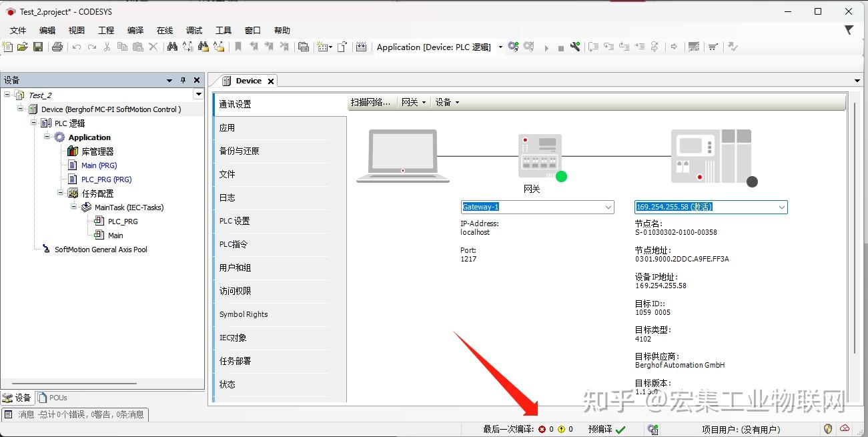Screen dimensions: 868x437
Task: Stop the application via the Stop icon
Action: pyautogui.click(x=560, y=47)
